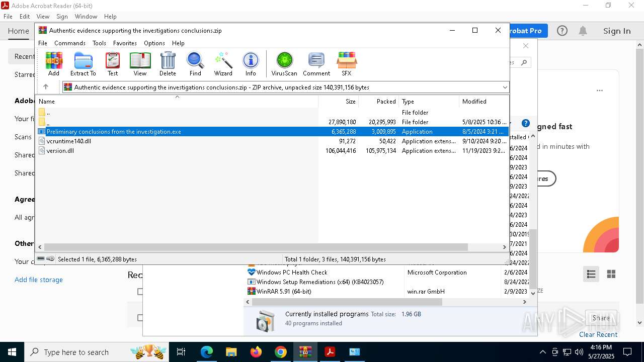Click the Wizard wand icon
The height and width of the screenshot is (362, 644).
point(223,64)
